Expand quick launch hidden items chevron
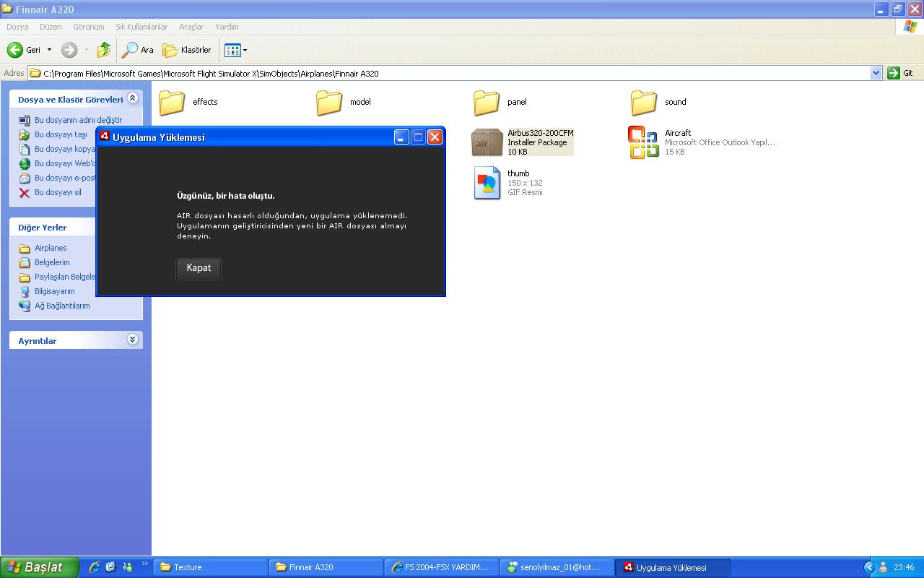The height and width of the screenshot is (578, 924). (144, 564)
